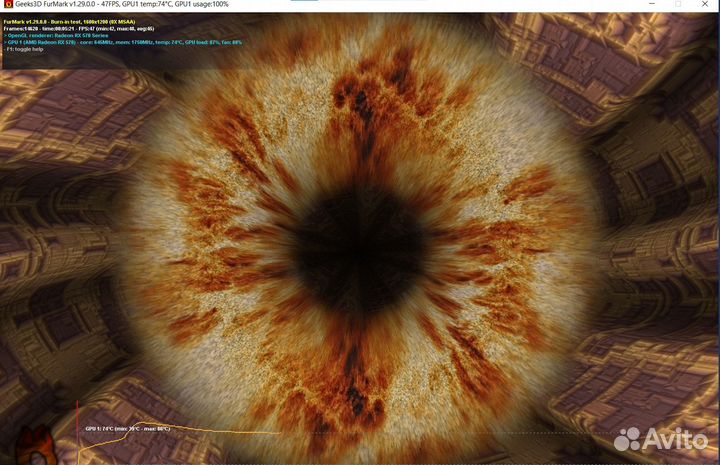Click the FurMark app icon in title bar
Viewport: 720px width, 465px height.
click(x=6, y=5)
